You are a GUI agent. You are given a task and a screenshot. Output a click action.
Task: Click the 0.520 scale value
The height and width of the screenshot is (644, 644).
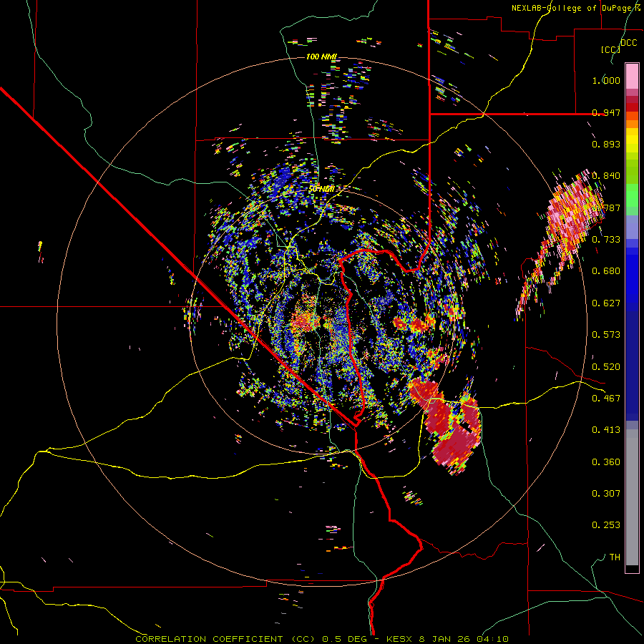606,366
